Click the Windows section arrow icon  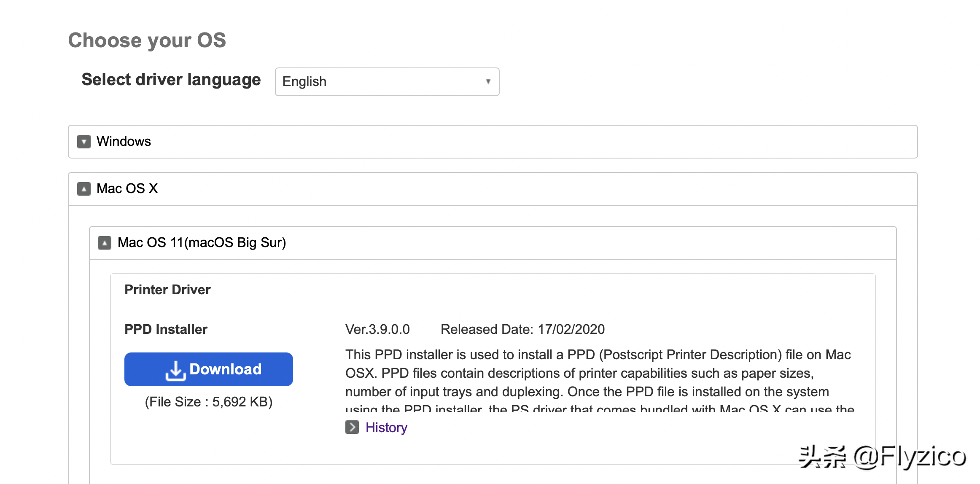point(84,142)
